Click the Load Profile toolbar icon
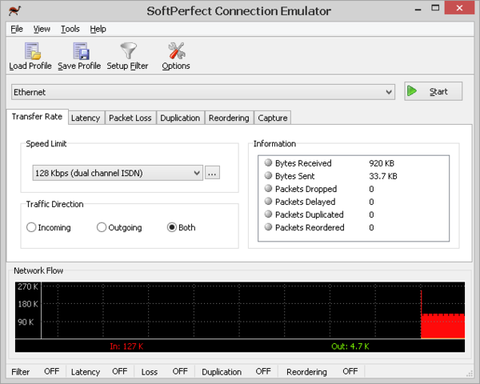The width and height of the screenshot is (480, 384). coord(33,51)
